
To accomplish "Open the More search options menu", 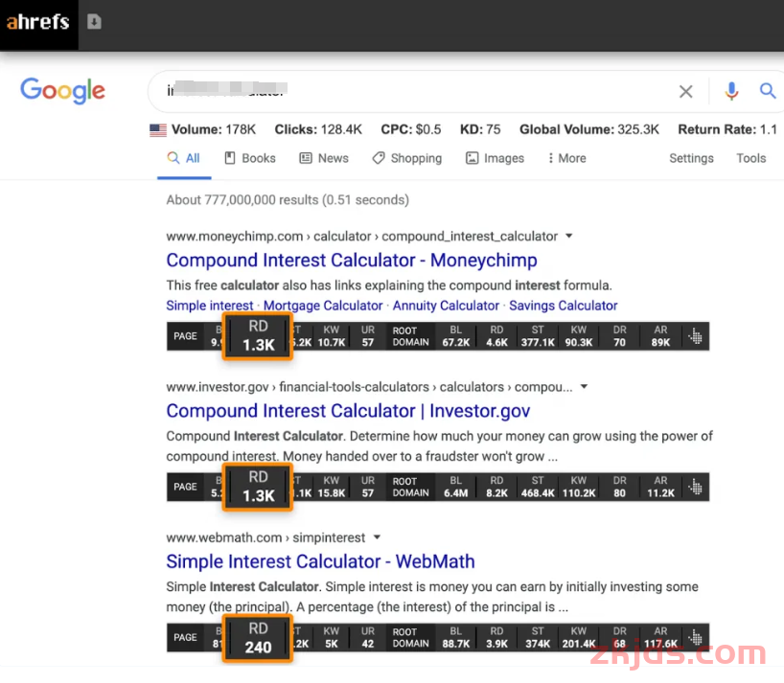I will (x=566, y=158).
